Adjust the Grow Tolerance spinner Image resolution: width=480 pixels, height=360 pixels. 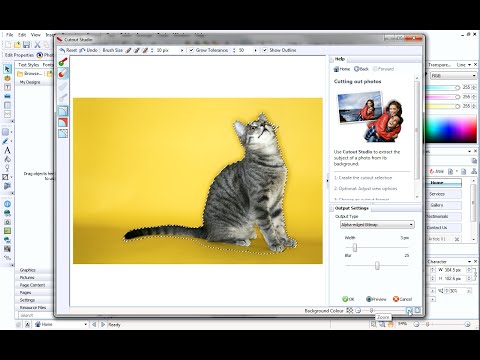pyautogui.click(x=234, y=50)
